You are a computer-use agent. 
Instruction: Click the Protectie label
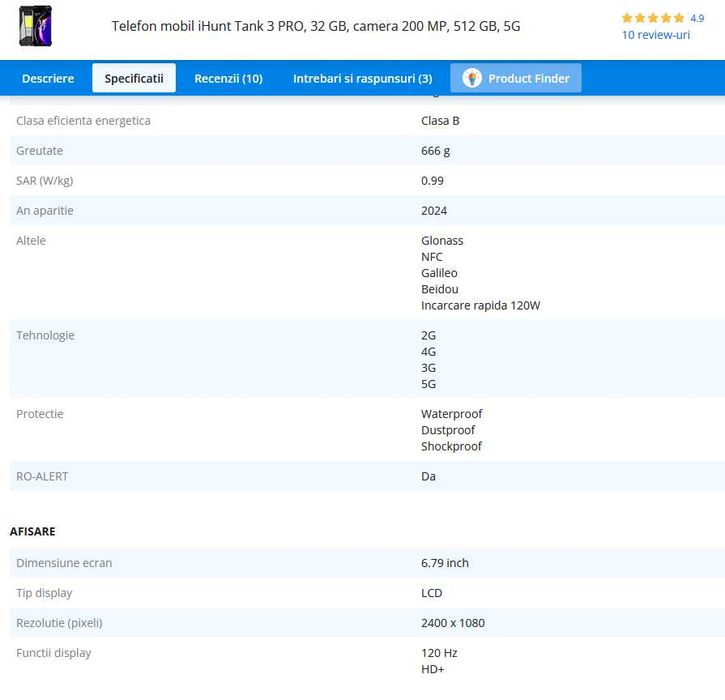tap(40, 414)
